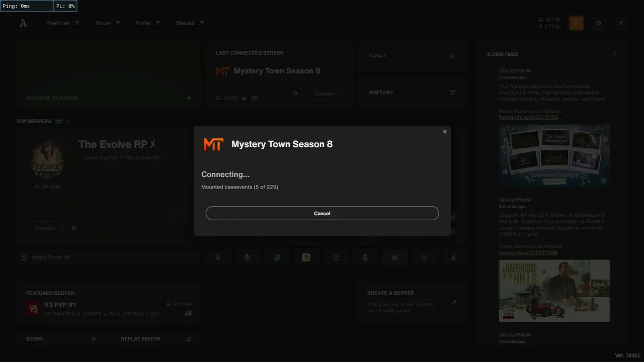Open the Browse Servers tile
The height and width of the screenshot is (362, 644).
(109, 74)
